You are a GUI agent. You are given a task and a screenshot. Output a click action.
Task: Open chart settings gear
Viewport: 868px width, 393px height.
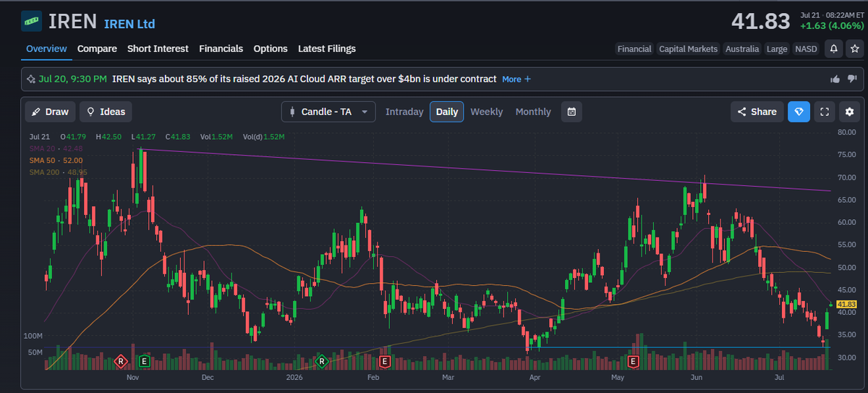[850, 111]
